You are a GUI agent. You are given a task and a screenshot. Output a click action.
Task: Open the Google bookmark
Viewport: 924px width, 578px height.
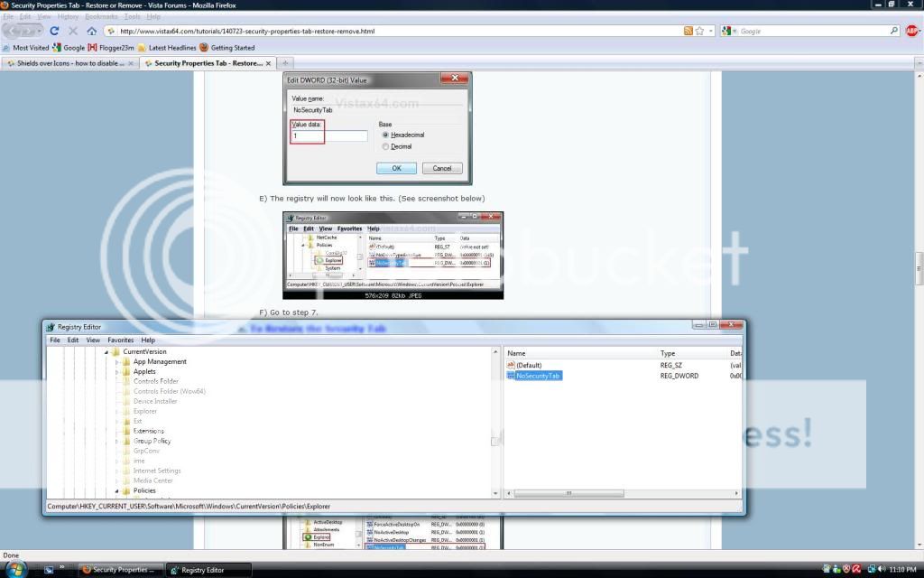coord(69,48)
